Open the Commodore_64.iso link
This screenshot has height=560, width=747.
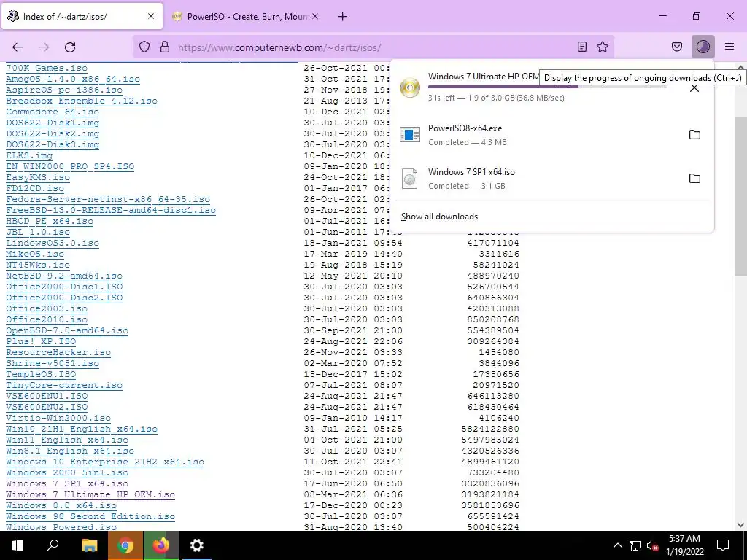coord(53,112)
